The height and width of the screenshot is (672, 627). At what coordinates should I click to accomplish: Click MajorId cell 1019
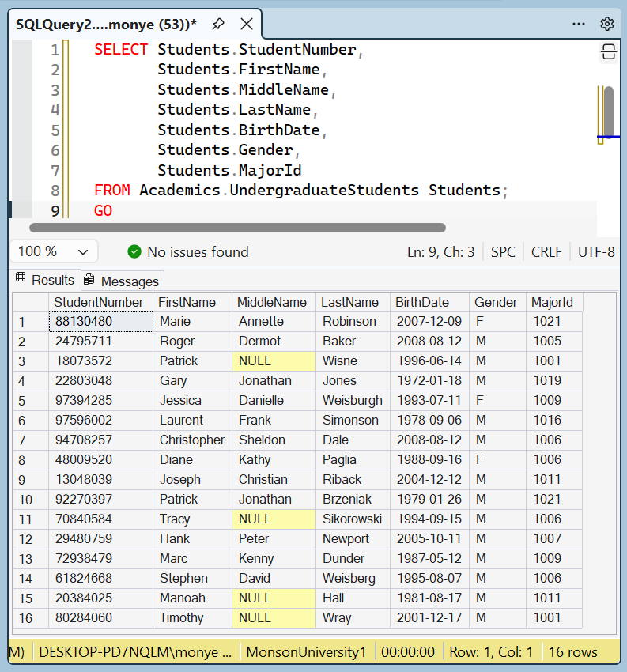pos(554,380)
